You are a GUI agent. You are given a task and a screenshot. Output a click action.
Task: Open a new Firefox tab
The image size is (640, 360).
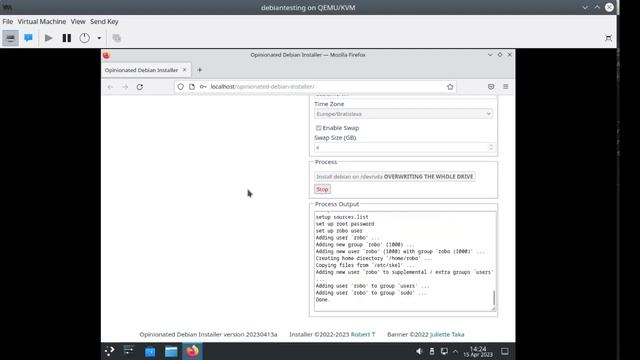click(x=200, y=70)
